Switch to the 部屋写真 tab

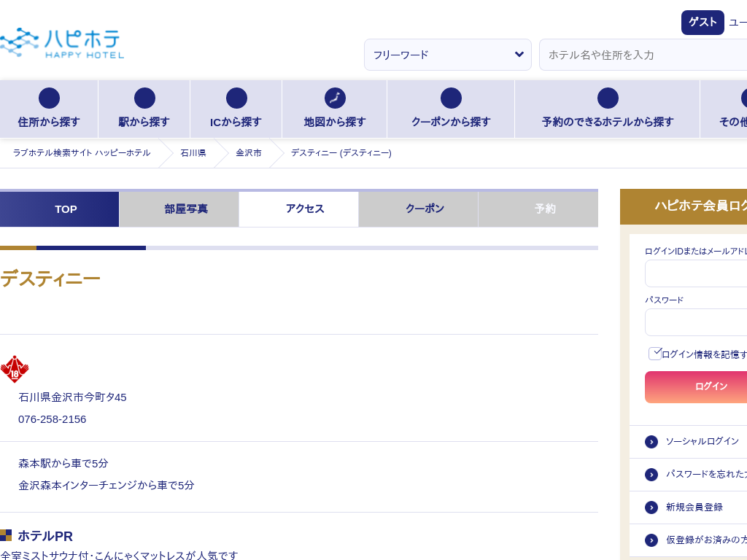(186, 209)
